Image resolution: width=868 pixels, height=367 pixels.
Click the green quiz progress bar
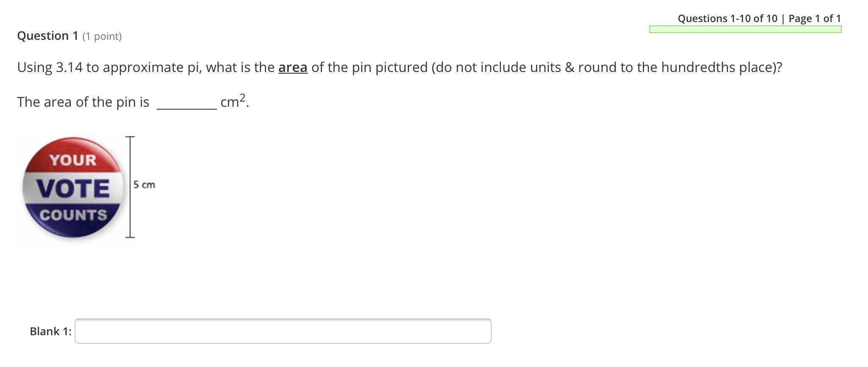(x=745, y=29)
